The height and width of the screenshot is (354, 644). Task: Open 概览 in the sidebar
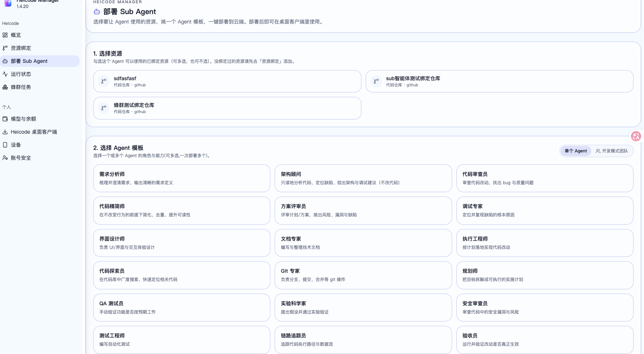pyautogui.click(x=40, y=35)
